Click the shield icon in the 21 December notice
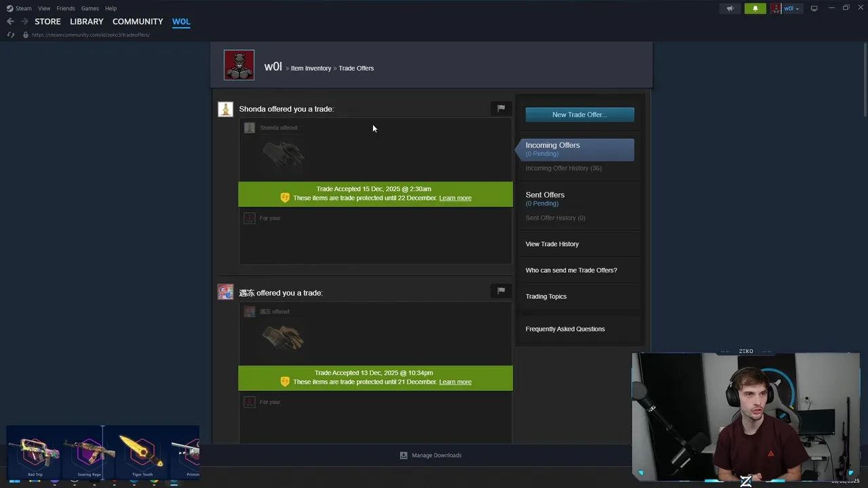Image resolution: width=868 pixels, height=488 pixels. point(285,382)
